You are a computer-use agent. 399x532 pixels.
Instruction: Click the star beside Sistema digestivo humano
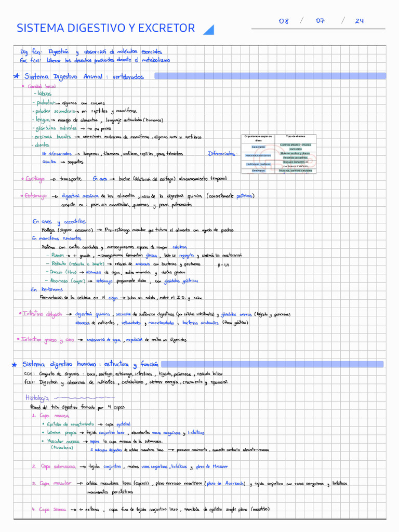(15, 365)
